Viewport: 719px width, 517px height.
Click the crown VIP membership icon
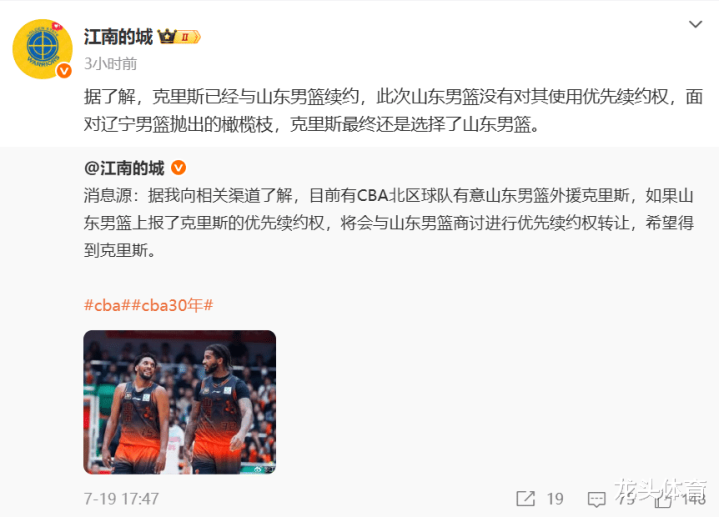pyautogui.click(x=167, y=36)
